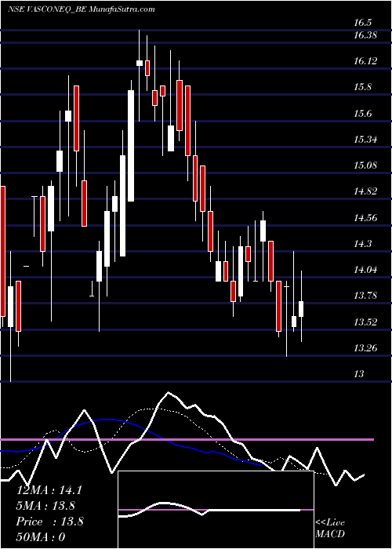Click the 12MA : 14.1 reading
The image size is (392, 549).
point(49,490)
